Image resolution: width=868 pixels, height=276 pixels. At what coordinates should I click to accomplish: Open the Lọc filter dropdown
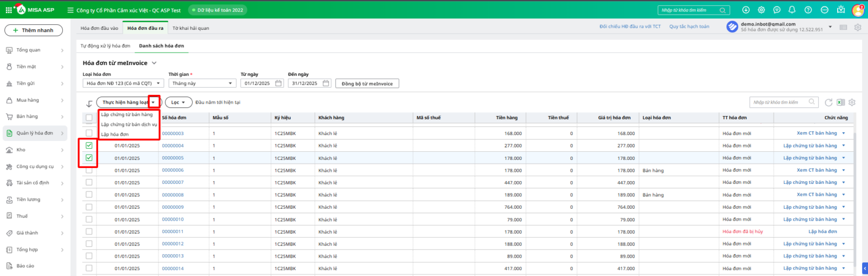[178, 102]
